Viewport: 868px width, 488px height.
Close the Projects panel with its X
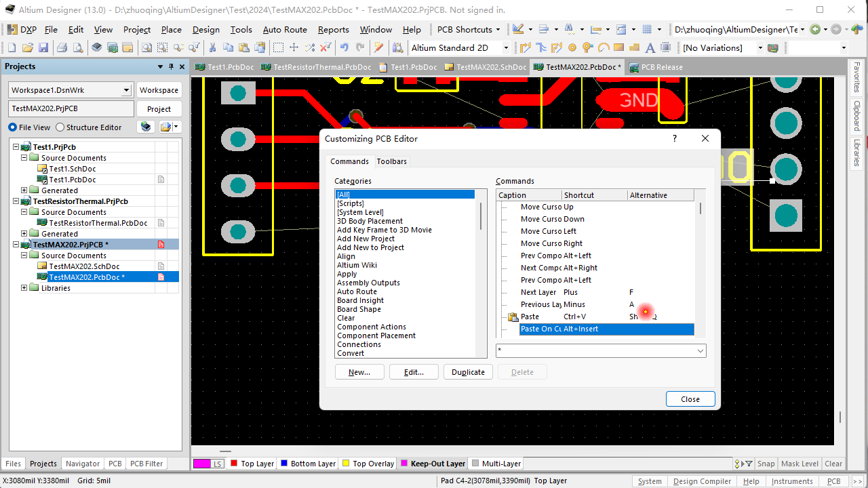[182, 66]
